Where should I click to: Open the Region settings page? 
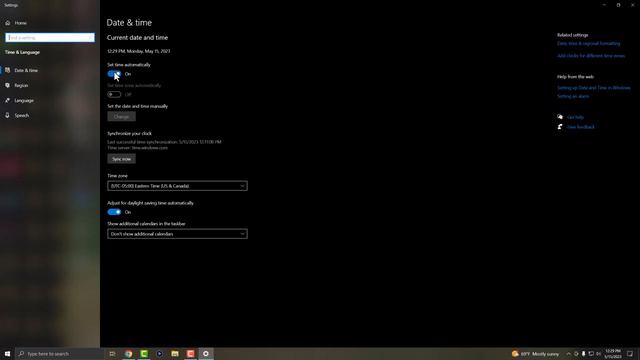click(x=21, y=86)
